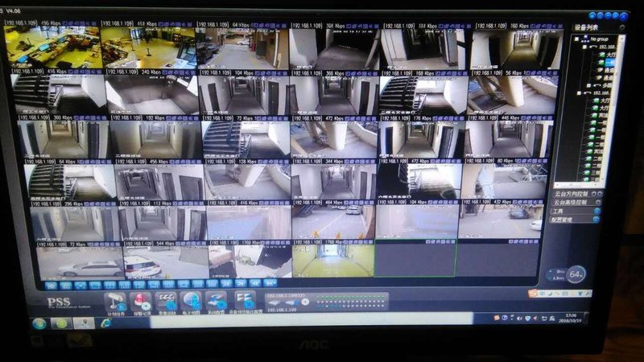Click the round 64-channel layout indicator
Viewport: 644px width, 362px height.
click(576, 275)
